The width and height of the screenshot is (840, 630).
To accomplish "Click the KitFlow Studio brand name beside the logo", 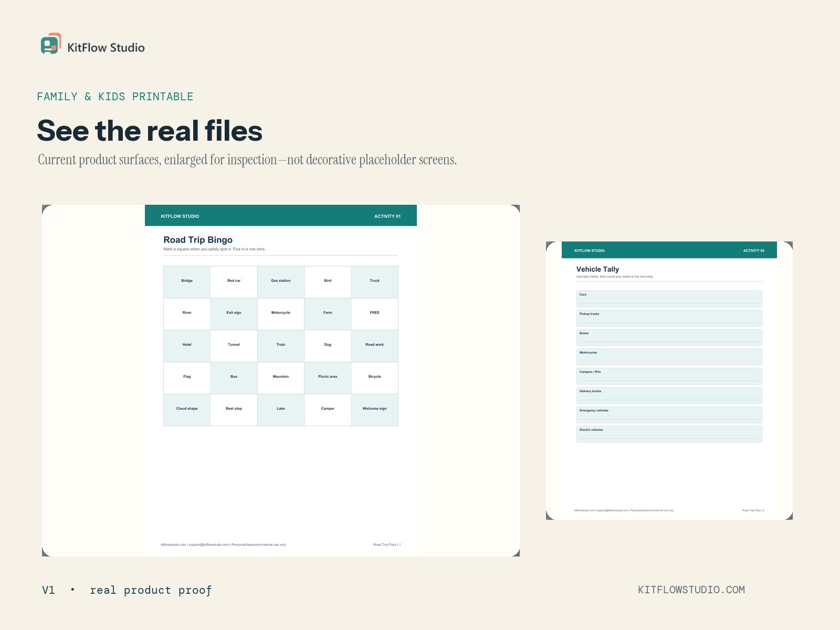I will [x=106, y=48].
